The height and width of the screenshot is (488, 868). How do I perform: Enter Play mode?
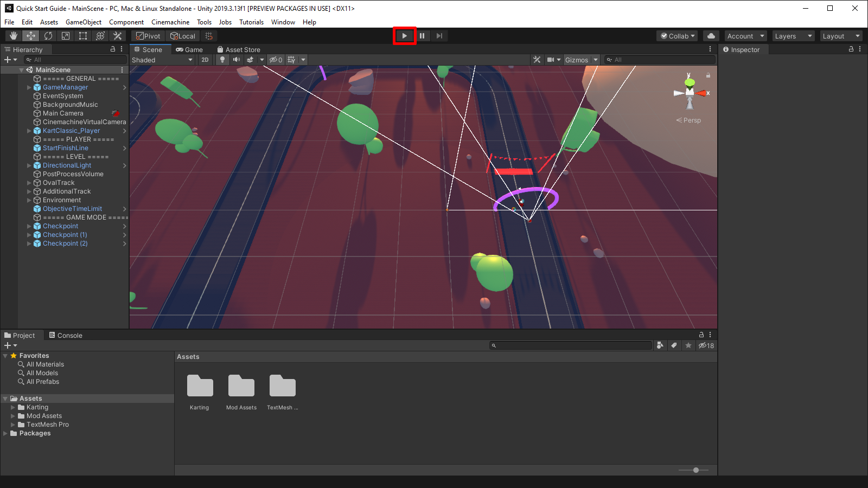click(405, 36)
